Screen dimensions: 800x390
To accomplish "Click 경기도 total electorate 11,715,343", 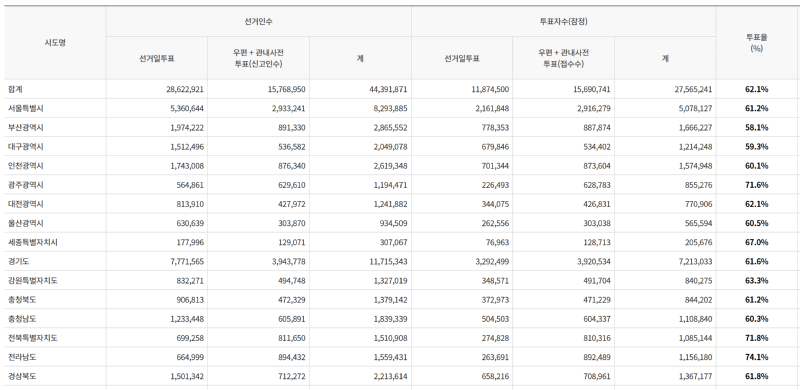I will [388, 261].
